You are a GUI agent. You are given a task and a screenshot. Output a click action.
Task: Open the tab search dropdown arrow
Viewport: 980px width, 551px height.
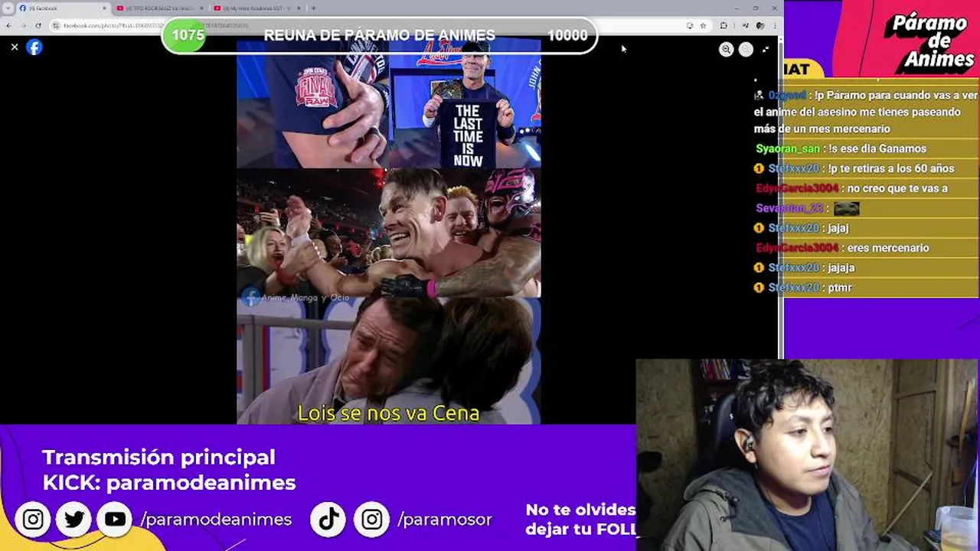pyautogui.click(x=8, y=8)
